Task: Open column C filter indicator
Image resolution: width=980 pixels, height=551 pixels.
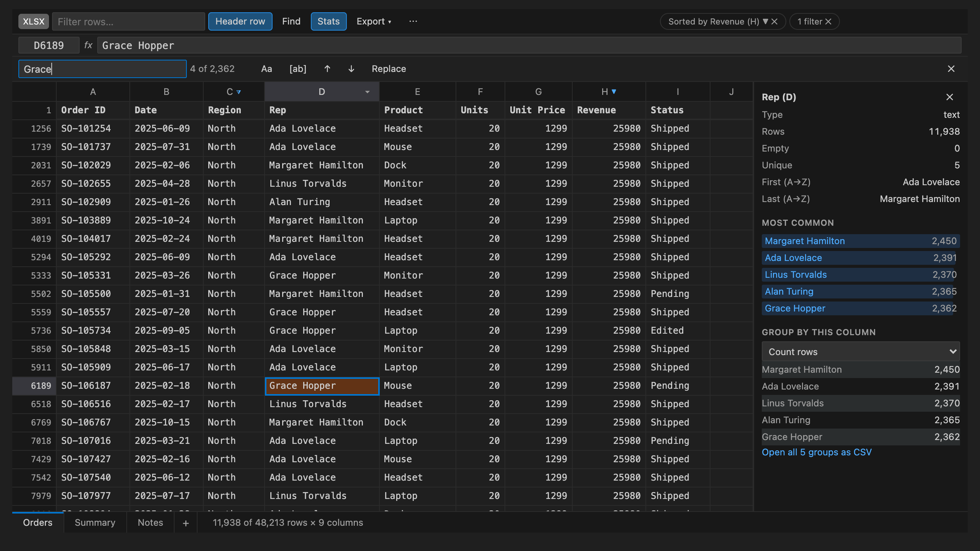Action: [x=238, y=92]
